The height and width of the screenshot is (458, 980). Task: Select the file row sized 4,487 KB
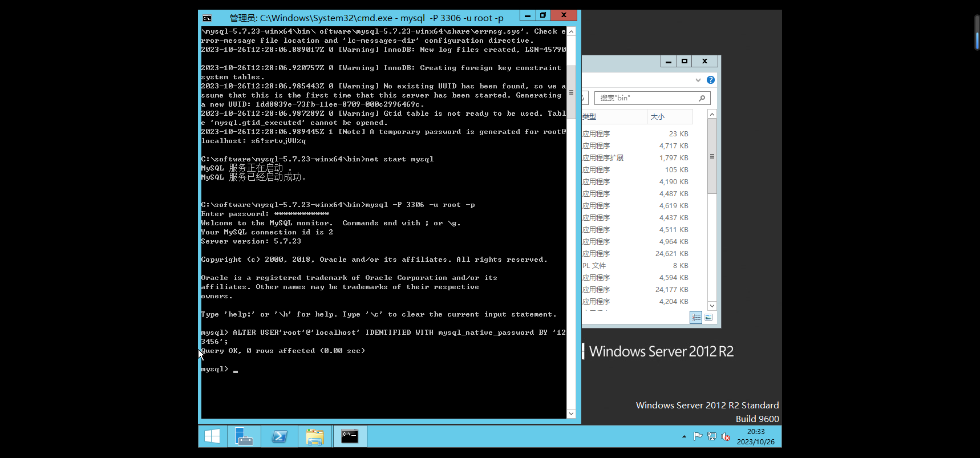(x=637, y=194)
